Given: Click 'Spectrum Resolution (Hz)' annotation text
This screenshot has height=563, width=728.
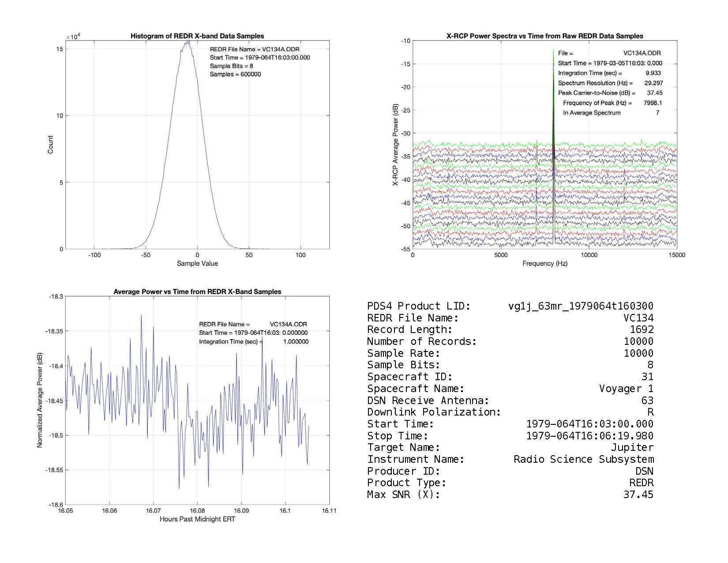Looking at the screenshot, I should [595, 83].
